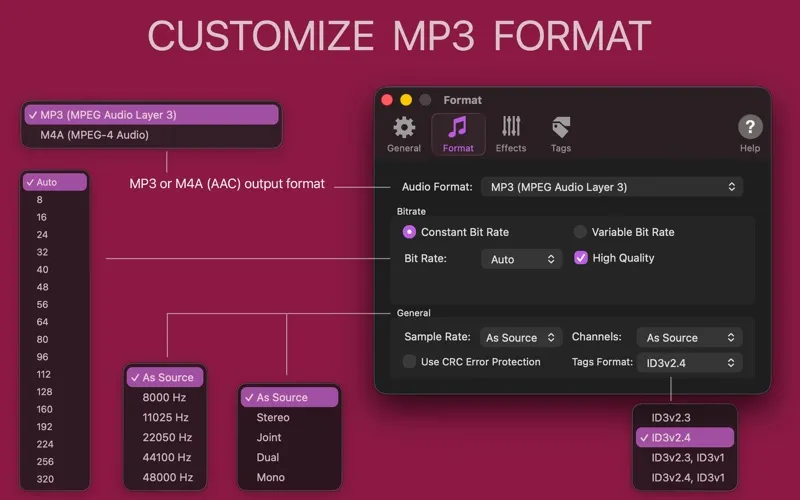This screenshot has width=800, height=500.
Task: Choose 22050 Hz sample rate
Action: click(x=165, y=437)
